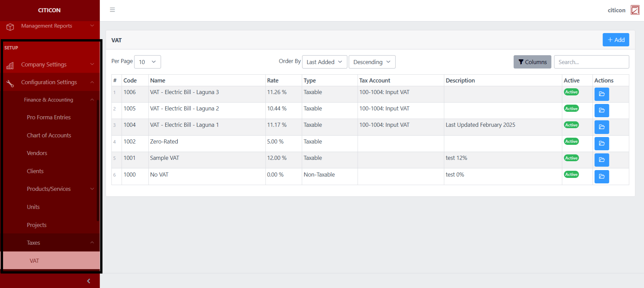Collapse sidebar using bottom left arrow
Viewport: 644px width, 288px height.
coord(88,281)
